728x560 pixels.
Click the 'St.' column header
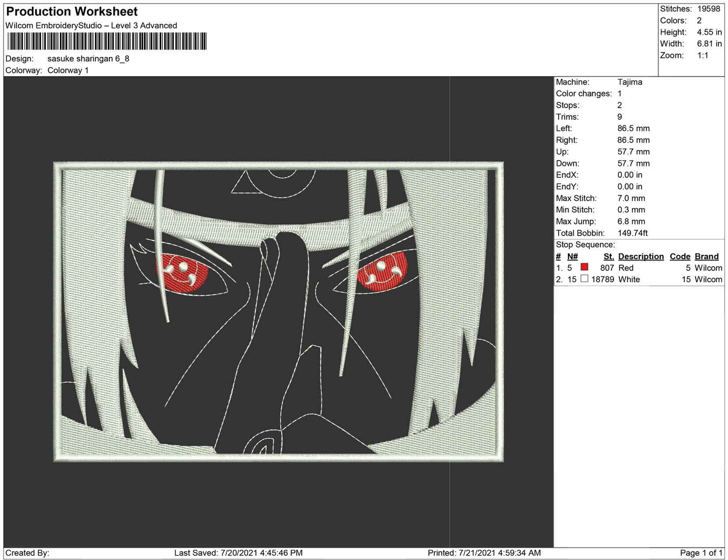[x=609, y=256]
